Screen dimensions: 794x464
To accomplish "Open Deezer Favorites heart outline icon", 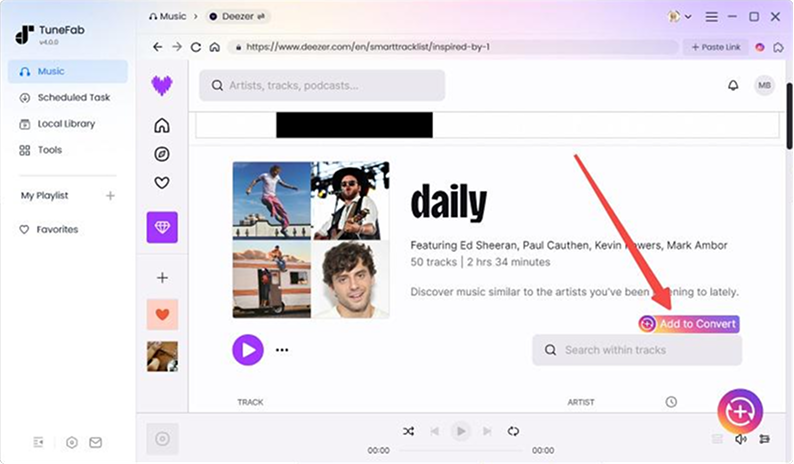I will tap(162, 182).
